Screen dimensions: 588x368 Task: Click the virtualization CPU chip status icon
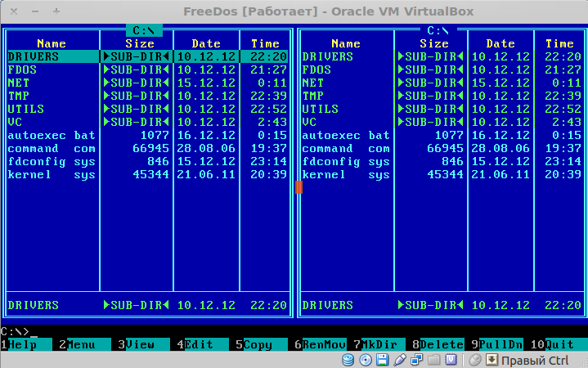pyautogui.click(x=451, y=360)
